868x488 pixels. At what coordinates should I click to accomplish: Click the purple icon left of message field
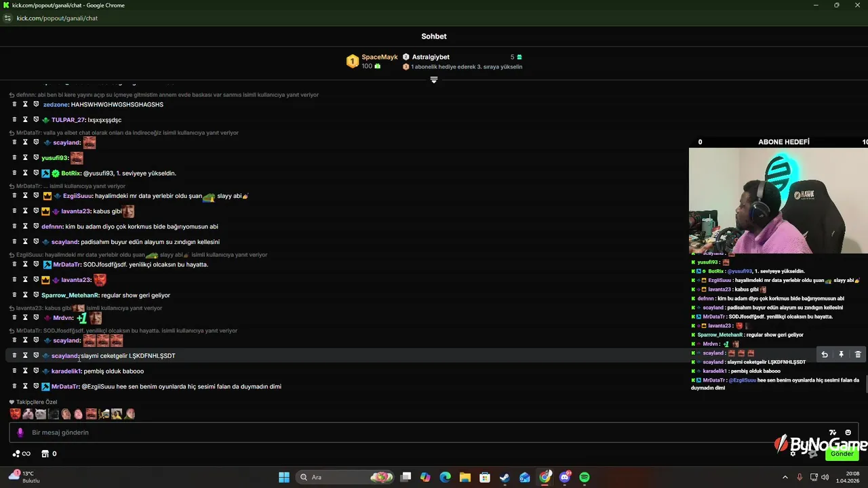pyautogui.click(x=20, y=432)
